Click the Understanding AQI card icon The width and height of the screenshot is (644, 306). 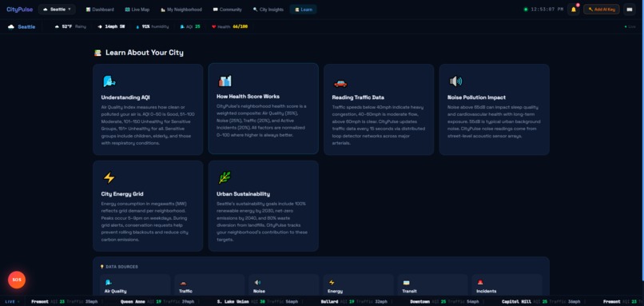(x=109, y=81)
